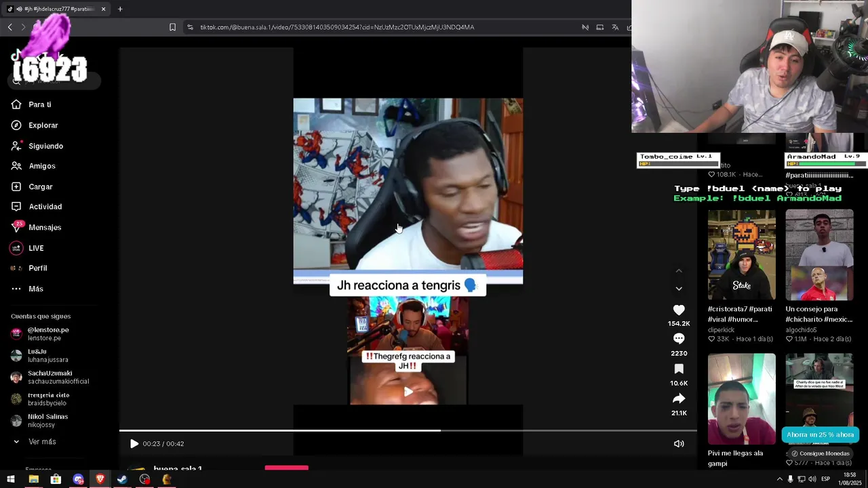Close the #jh TikTok tab
The width and height of the screenshot is (868, 488).
tap(103, 9)
